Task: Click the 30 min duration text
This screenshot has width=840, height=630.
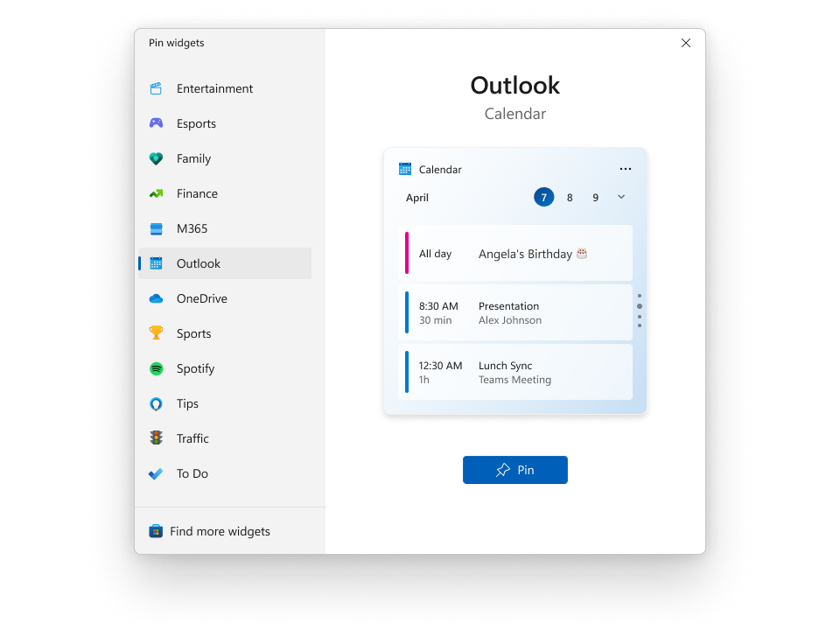Action: pos(435,320)
